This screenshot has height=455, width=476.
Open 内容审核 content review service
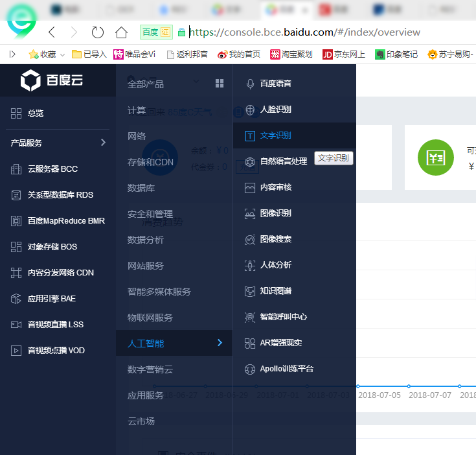tap(295, 187)
